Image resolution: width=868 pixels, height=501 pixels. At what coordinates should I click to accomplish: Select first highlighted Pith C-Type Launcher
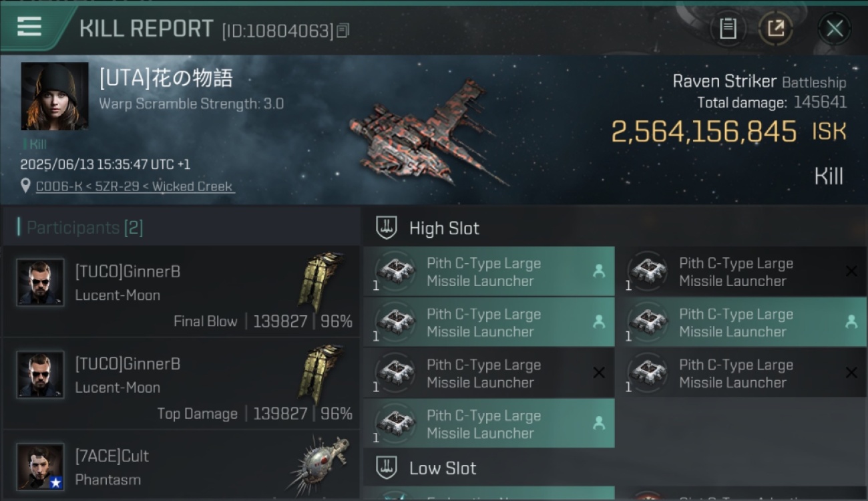click(489, 272)
